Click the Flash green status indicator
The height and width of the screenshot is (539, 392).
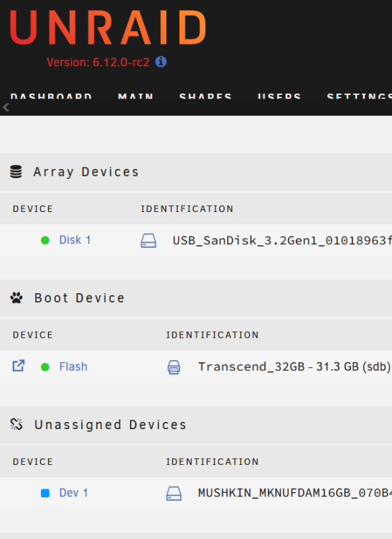click(x=45, y=367)
